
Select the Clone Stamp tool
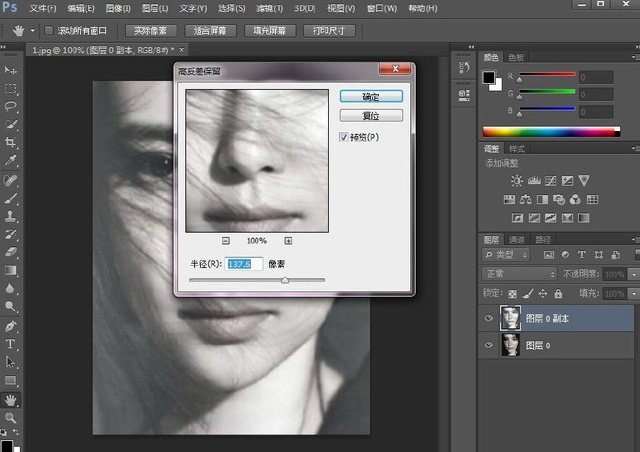coord(11,216)
